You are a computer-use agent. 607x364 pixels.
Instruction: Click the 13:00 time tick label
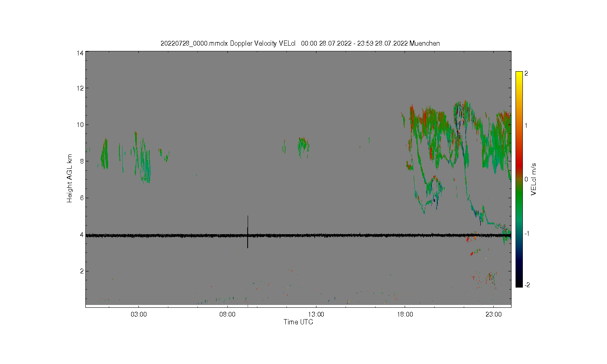pos(316,314)
